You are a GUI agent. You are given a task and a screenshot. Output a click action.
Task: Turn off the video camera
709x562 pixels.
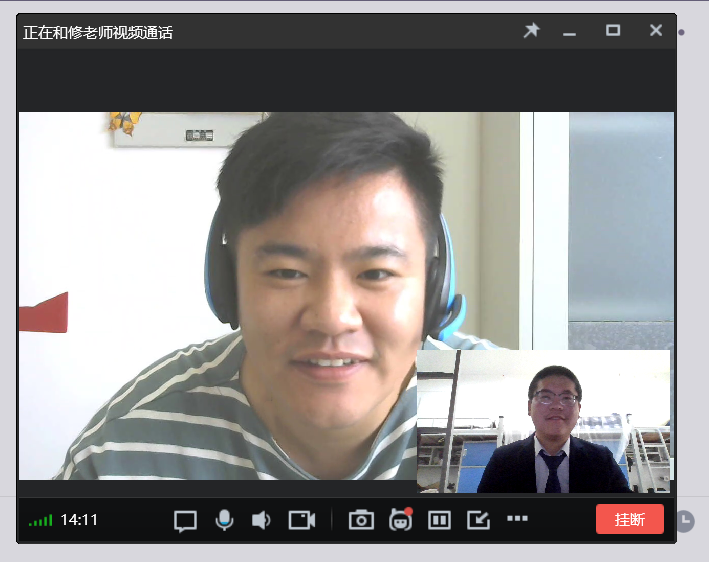(302, 520)
